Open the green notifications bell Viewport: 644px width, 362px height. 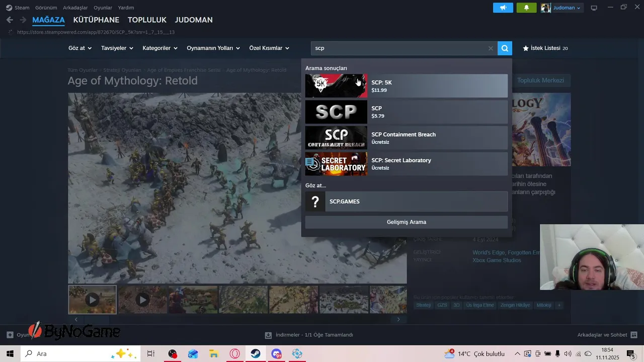527,8
